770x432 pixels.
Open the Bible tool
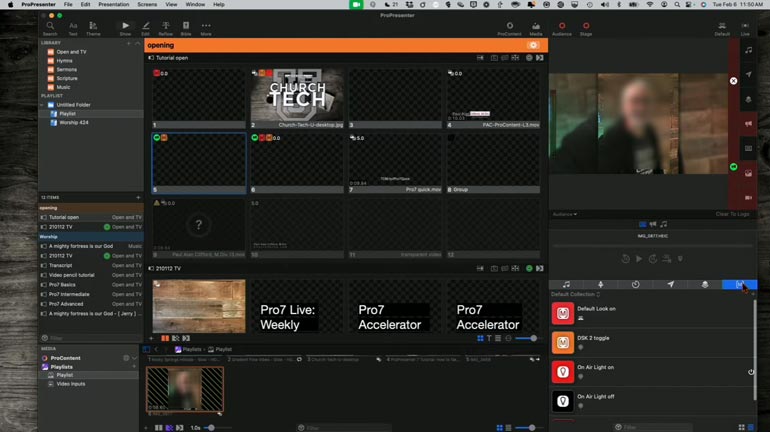pyautogui.click(x=186, y=28)
